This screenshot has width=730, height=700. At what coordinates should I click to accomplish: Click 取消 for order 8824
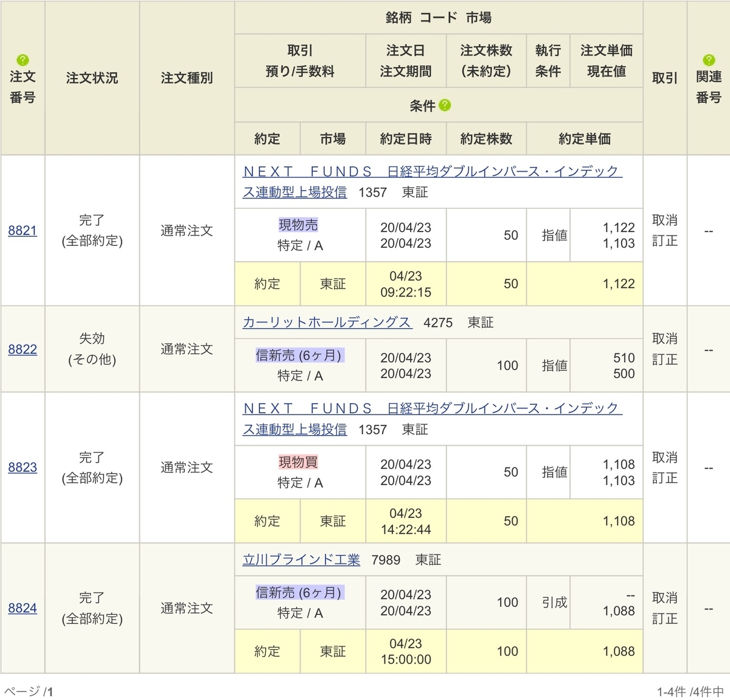click(664, 598)
